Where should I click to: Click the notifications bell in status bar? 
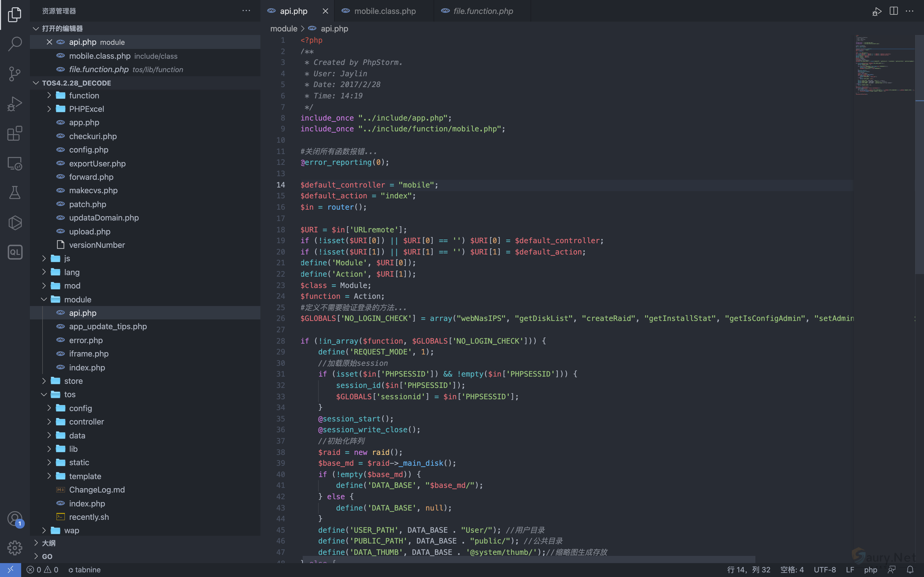(x=910, y=569)
